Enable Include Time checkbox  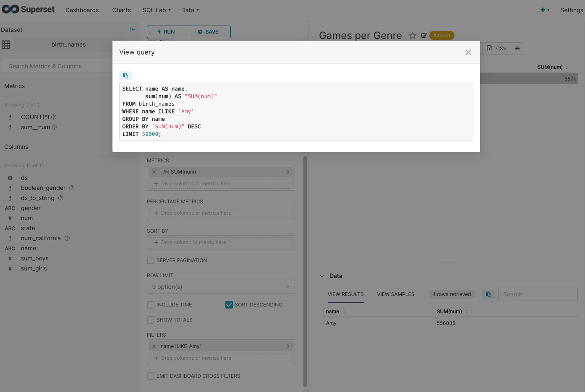[x=151, y=305]
